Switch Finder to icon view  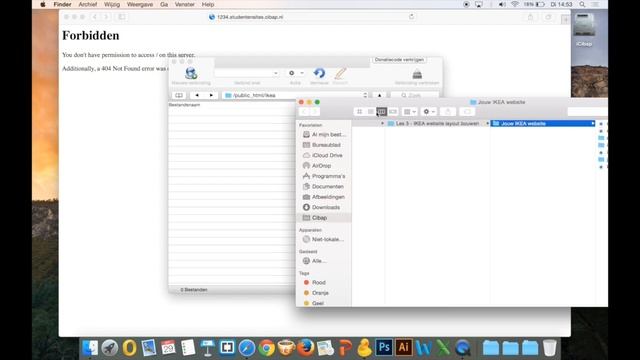pyautogui.click(x=360, y=111)
